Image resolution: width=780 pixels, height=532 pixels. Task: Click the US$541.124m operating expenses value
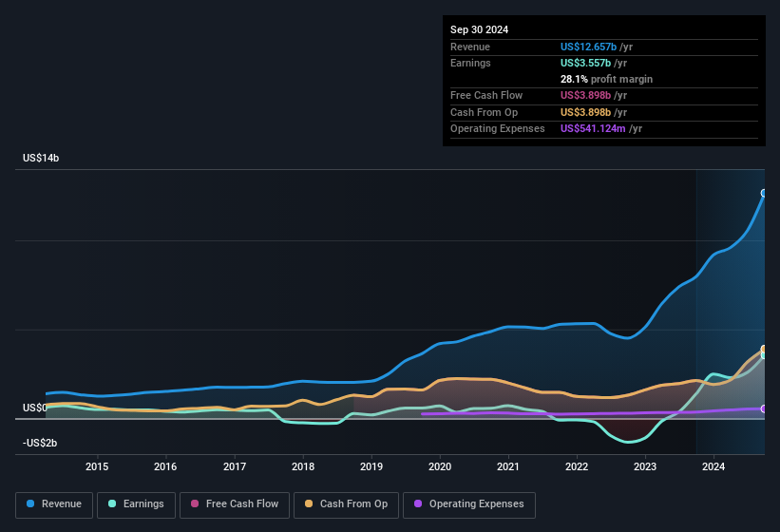point(594,128)
